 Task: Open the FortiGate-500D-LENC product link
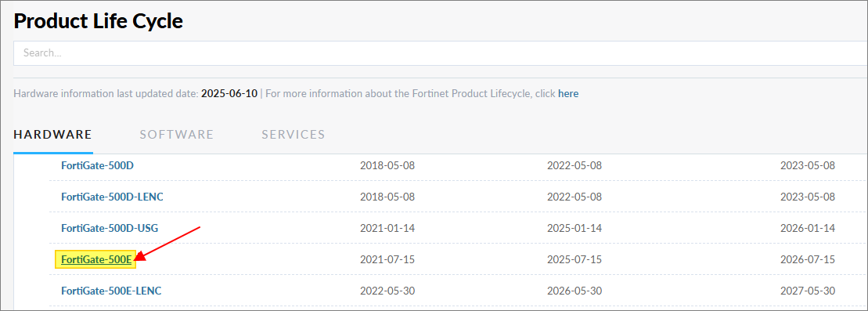click(x=112, y=197)
